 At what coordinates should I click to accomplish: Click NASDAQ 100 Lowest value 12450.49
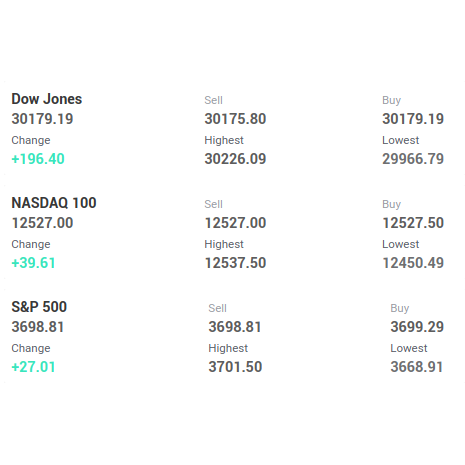click(413, 263)
